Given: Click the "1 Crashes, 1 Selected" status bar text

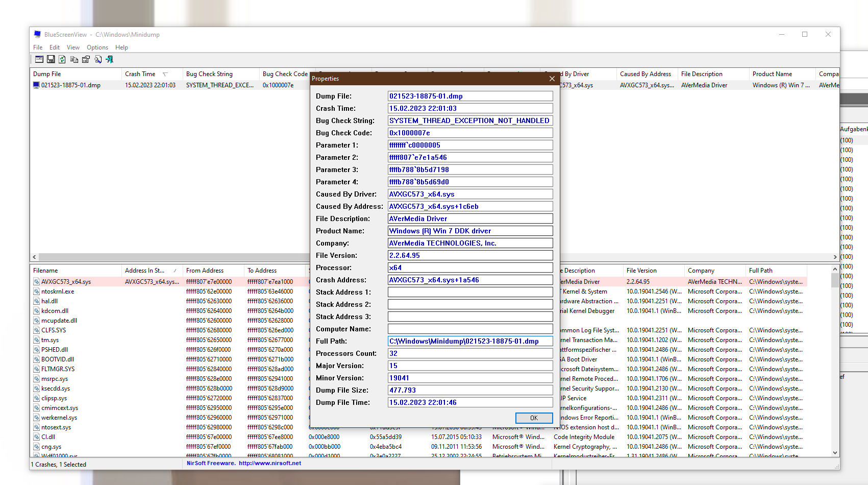Looking at the screenshot, I should 59,465.
